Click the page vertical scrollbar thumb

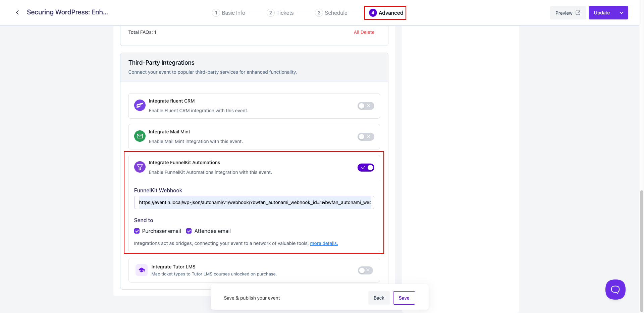click(x=642, y=251)
